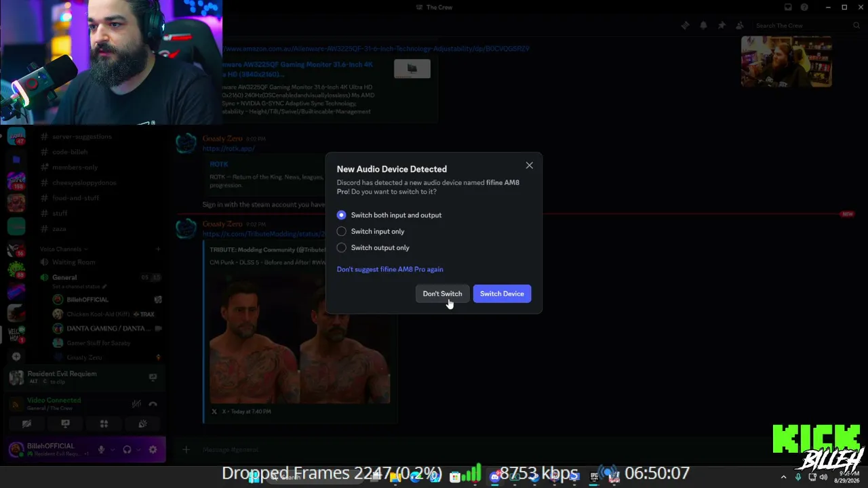Add a channel with Voice Channels plus icon
The width and height of the screenshot is (868, 488).
coord(158,249)
